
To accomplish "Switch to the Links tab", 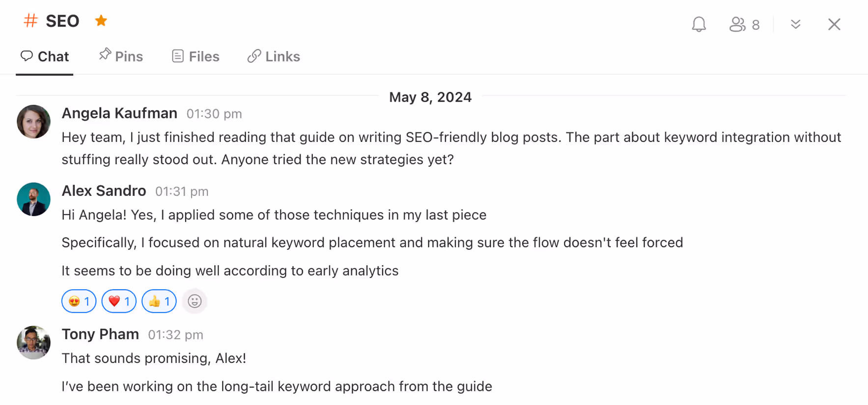I will click(274, 56).
